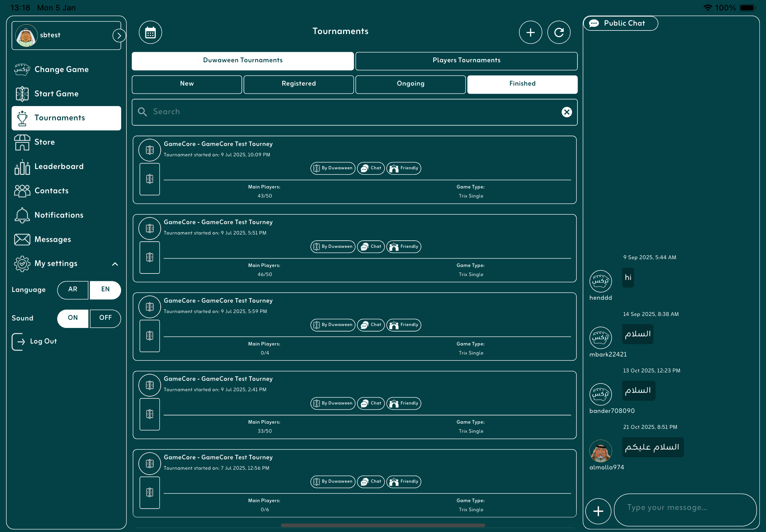The width and height of the screenshot is (766, 532).
Task: Switch to Players Tournaments tab
Action: [466, 61]
